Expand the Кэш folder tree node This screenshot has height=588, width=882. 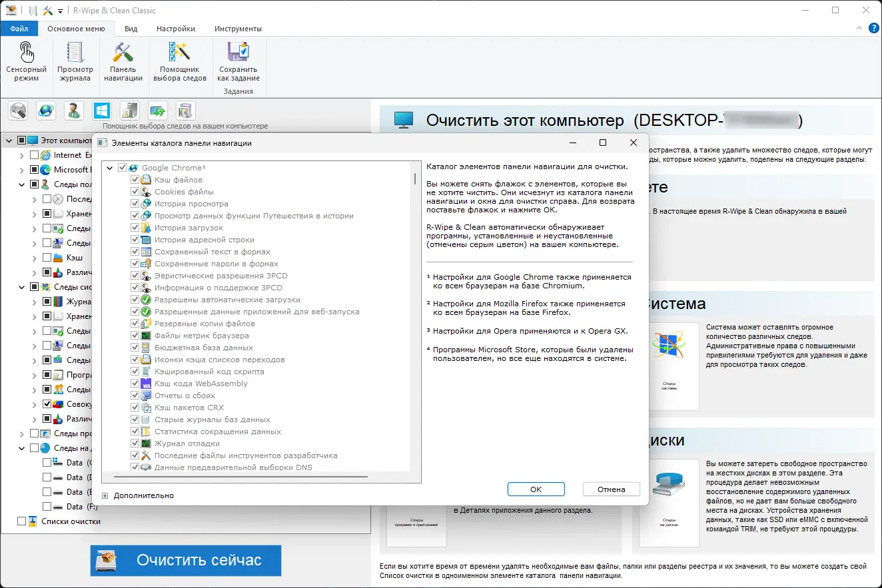[34, 258]
